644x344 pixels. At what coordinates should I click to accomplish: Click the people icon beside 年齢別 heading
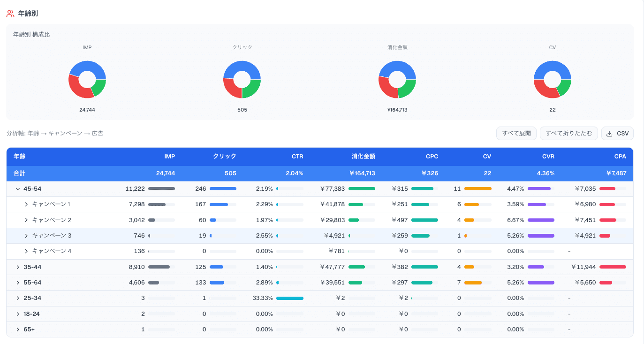coord(10,14)
